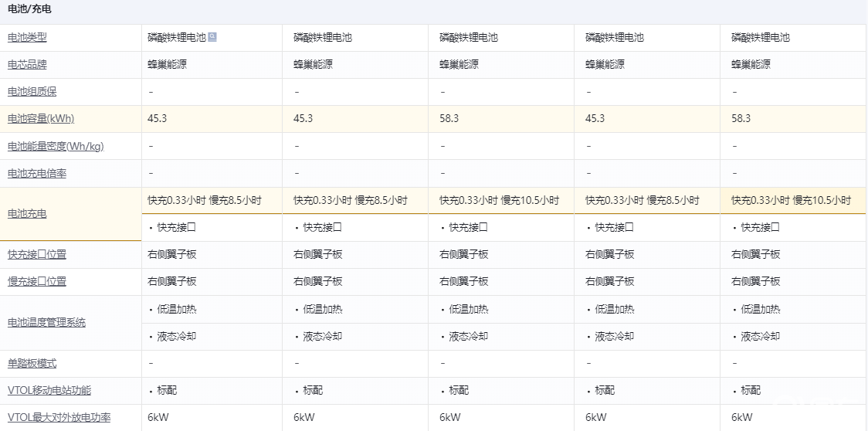Click the highlighted 慢充10.5小时 cell in the last column
The image size is (868, 431).
point(822,201)
